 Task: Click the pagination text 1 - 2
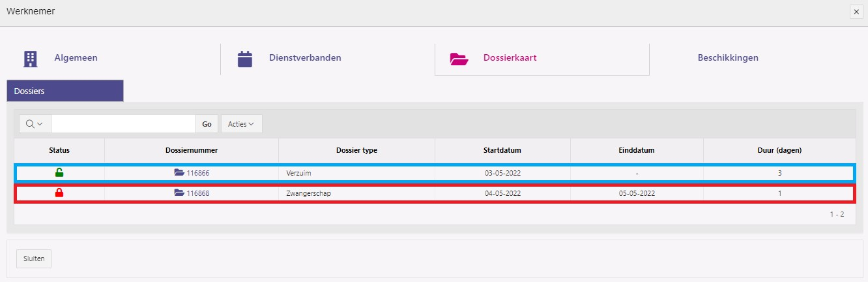coord(837,214)
